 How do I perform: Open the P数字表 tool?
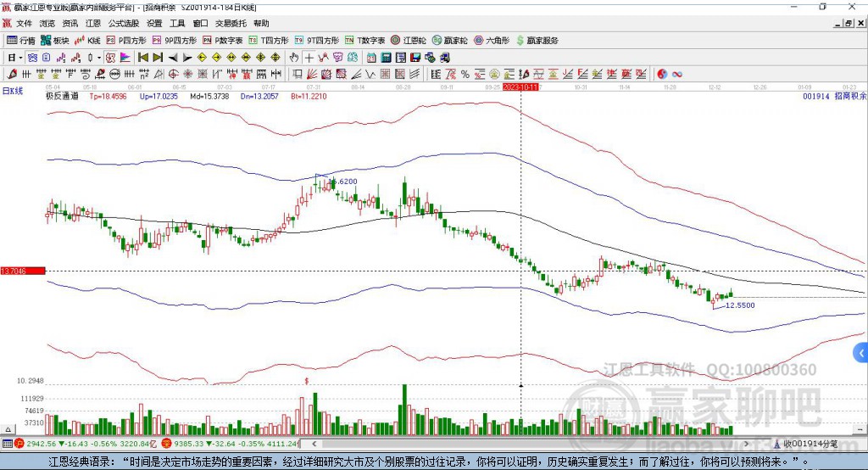(223, 41)
